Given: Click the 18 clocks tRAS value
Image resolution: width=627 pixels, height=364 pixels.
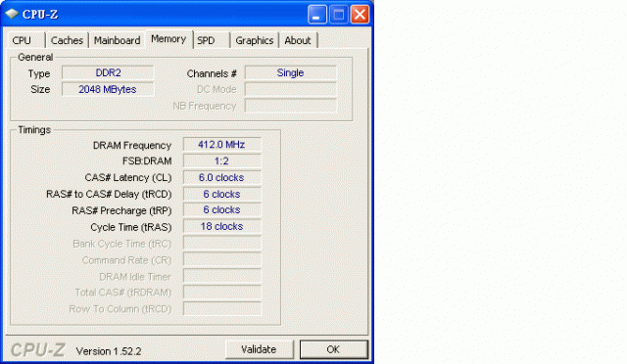Looking at the screenshot, I should pos(222,226).
